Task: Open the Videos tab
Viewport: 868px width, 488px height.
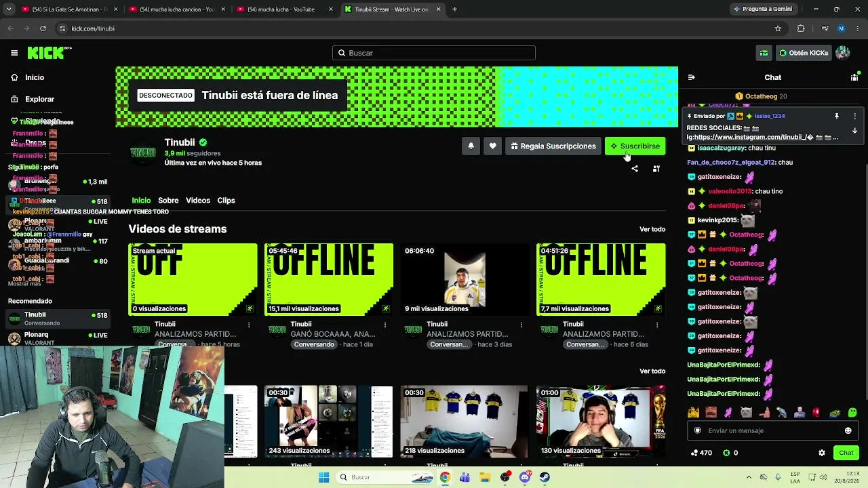Action: pos(198,201)
